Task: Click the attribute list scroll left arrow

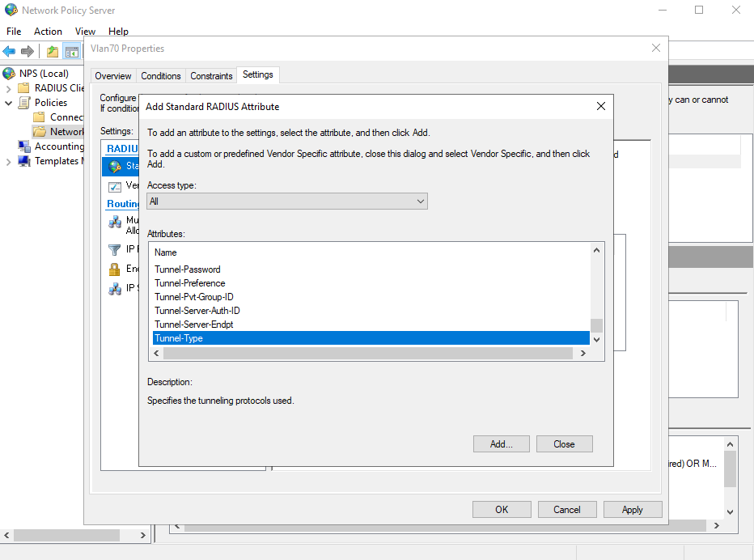Action: (x=156, y=353)
